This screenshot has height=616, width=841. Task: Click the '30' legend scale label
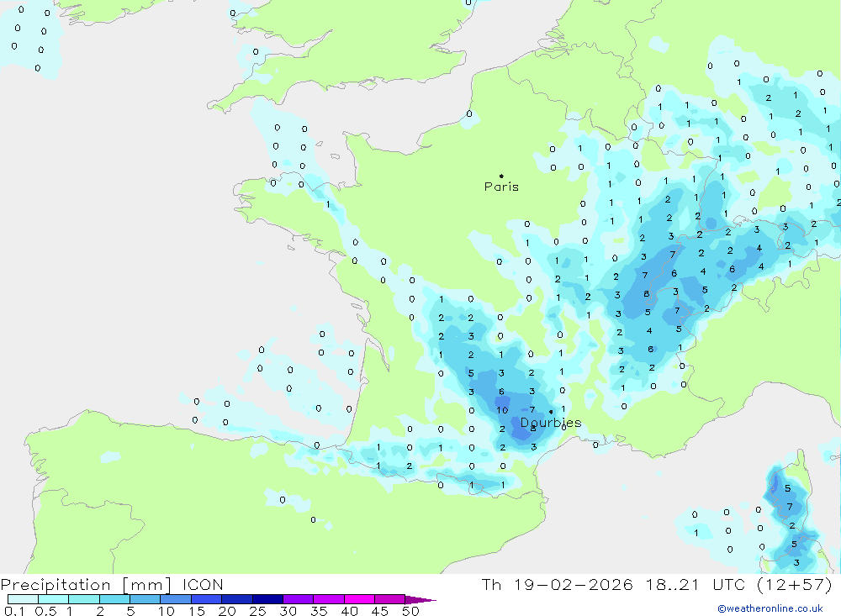click(288, 611)
